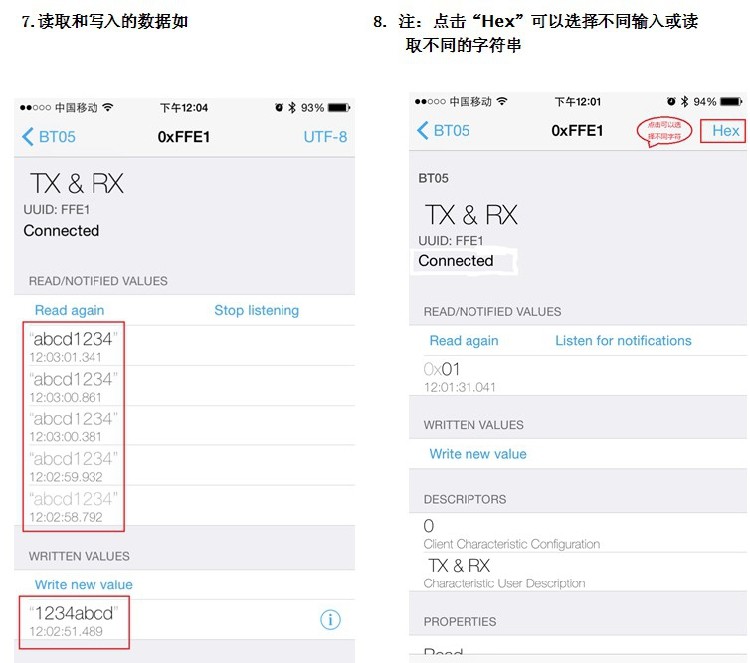Viewport: 750px width, 663px height.
Task: Click the red oval annotation bubble
Action: click(x=664, y=131)
